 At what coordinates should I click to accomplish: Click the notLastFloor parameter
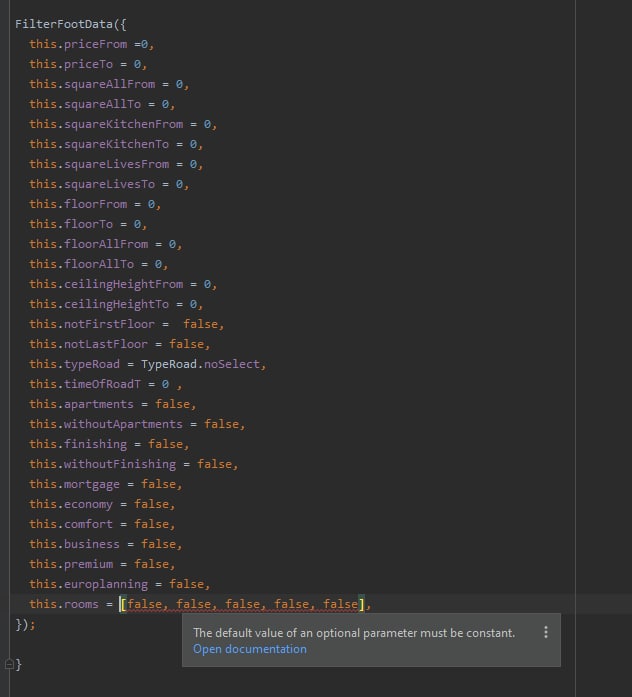pyautogui.click(x=106, y=344)
